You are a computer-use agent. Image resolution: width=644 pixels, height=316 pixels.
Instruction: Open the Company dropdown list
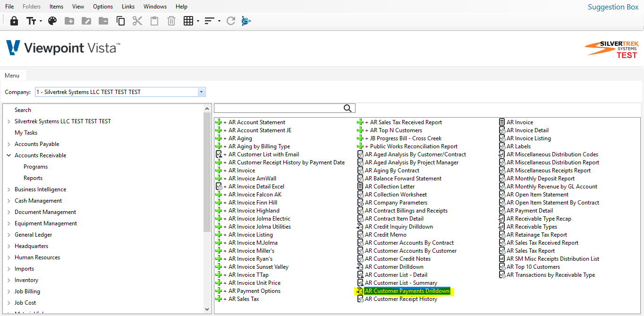(202, 92)
